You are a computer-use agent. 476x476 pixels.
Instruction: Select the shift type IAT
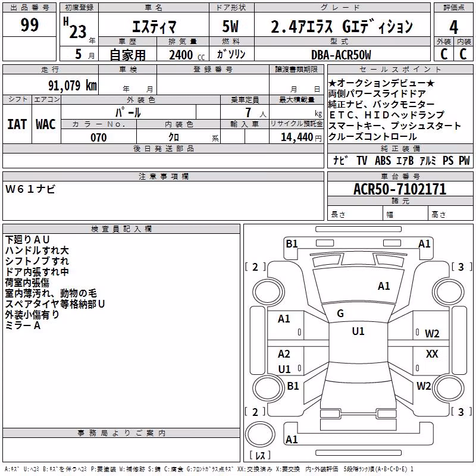coord(17,124)
